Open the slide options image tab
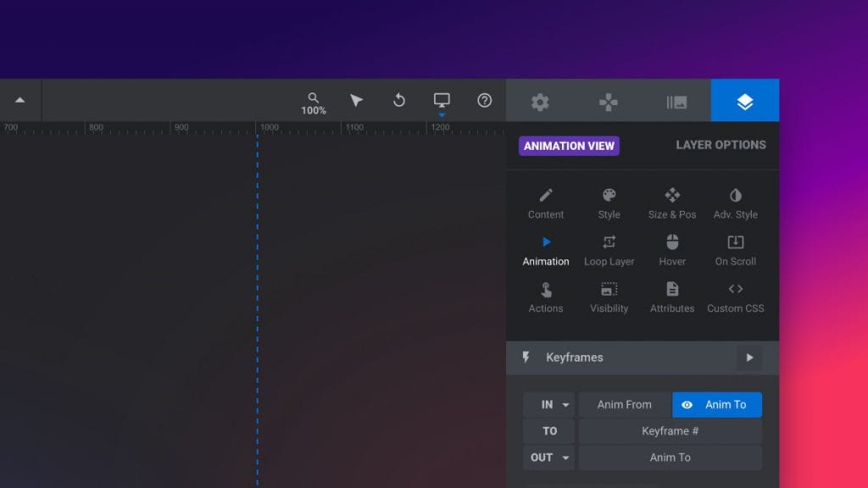The image size is (868, 488). 676,102
